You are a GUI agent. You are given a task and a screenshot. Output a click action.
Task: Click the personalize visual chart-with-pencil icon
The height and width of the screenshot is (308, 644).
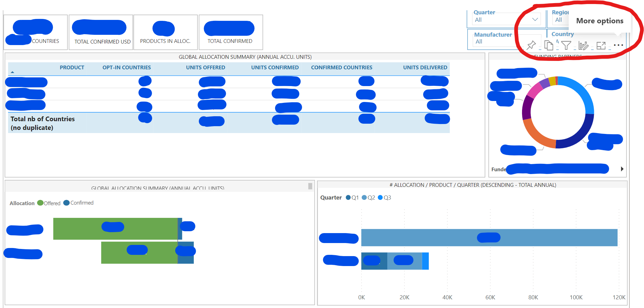pyautogui.click(x=583, y=46)
